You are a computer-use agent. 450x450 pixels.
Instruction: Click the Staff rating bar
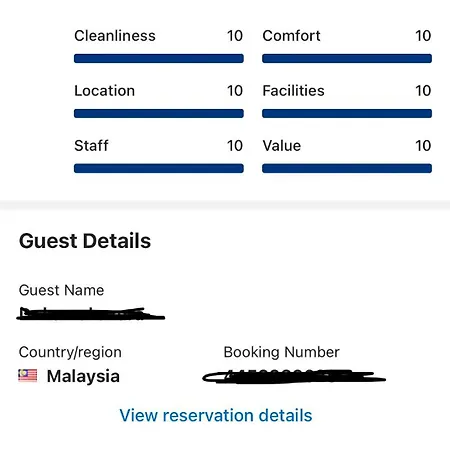159,168
